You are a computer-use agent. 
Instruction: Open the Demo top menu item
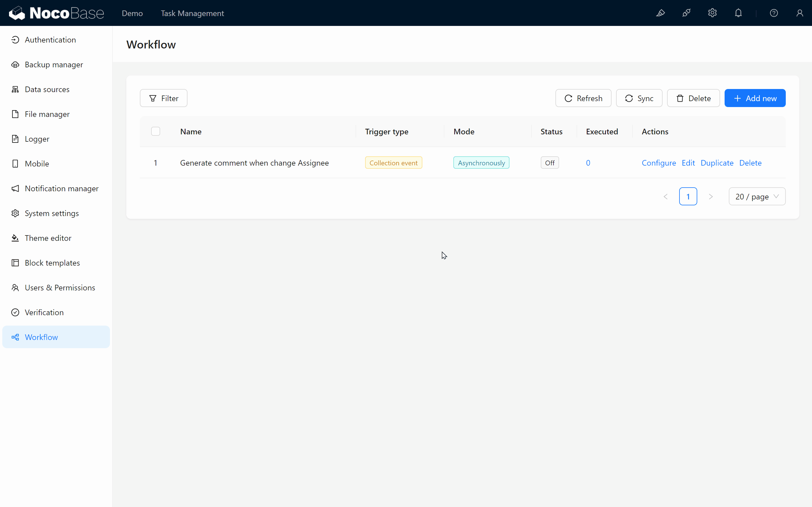[x=132, y=14]
